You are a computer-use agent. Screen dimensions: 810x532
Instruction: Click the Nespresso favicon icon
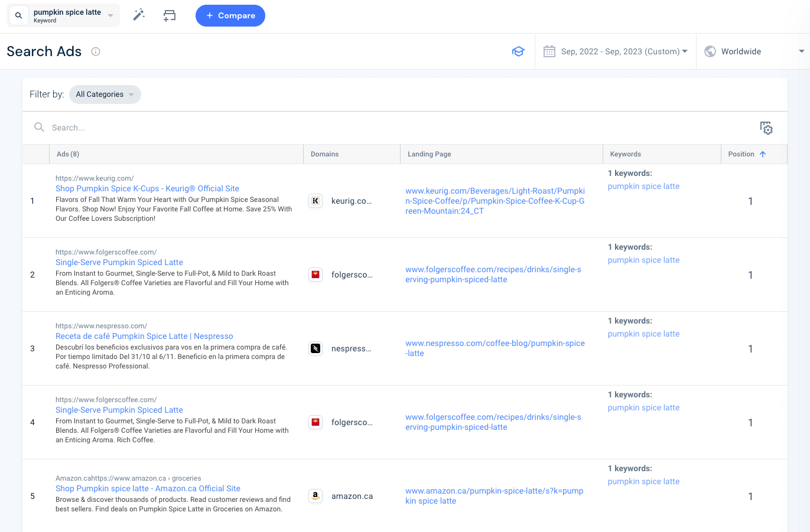[315, 348]
